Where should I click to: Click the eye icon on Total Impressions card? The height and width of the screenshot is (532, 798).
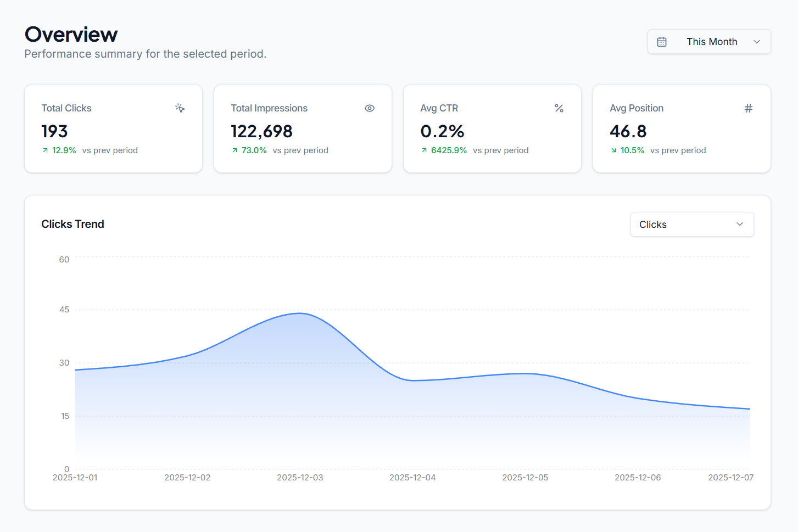pyautogui.click(x=369, y=108)
